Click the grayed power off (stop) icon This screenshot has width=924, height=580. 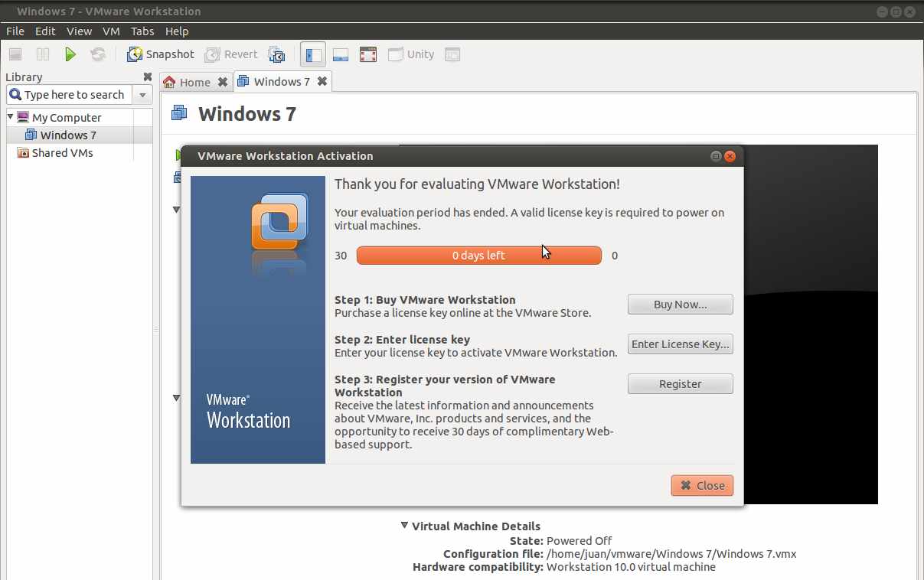15,54
